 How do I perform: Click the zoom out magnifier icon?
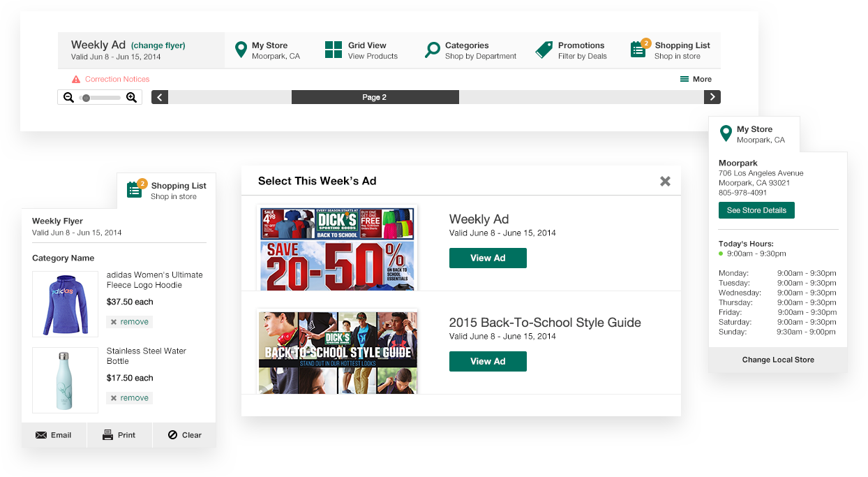[68, 98]
